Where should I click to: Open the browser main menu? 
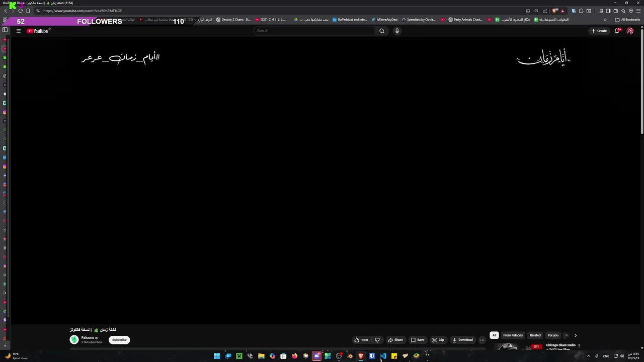pyautogui.click(x=638, y=11)
